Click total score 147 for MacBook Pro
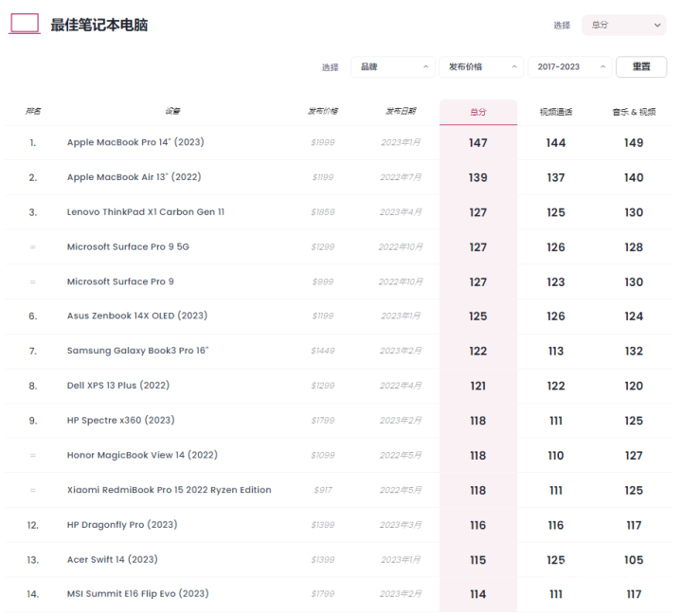The height and width of the screenshot is (616, 682). [478, 143]
